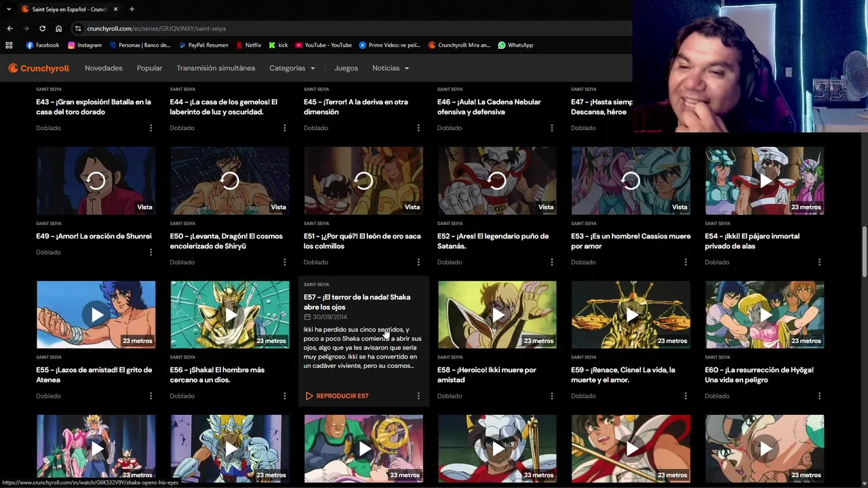Open Prime Video bookmark
The height and width of the screenshot is (488, 868).
click(390, 45)
